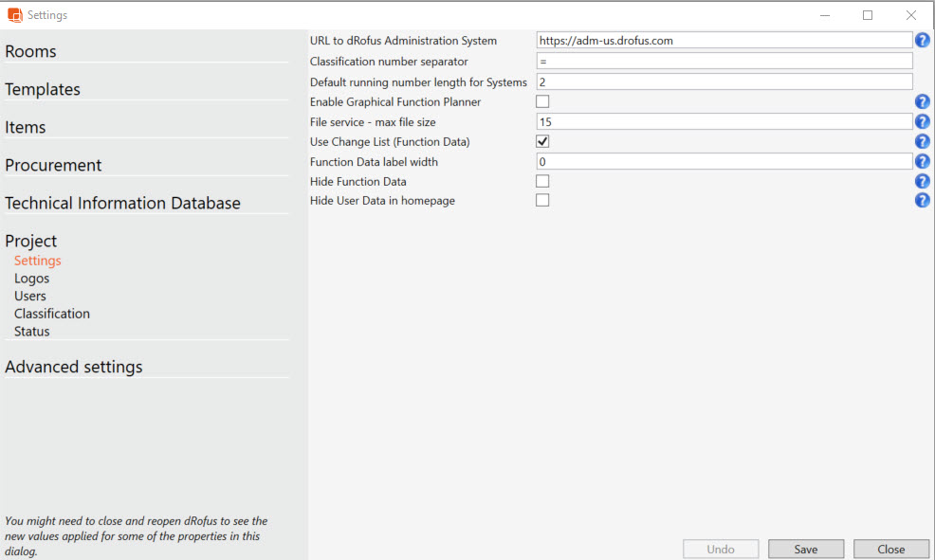Show help for Use Change List option
935x560 pixels.
pos(922,142)
